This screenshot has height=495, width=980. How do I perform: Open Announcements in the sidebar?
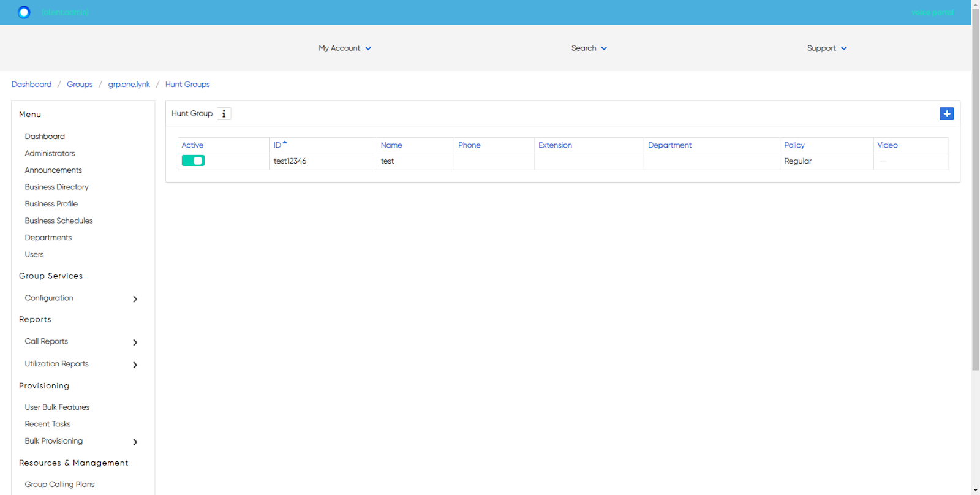coord(53,170)
